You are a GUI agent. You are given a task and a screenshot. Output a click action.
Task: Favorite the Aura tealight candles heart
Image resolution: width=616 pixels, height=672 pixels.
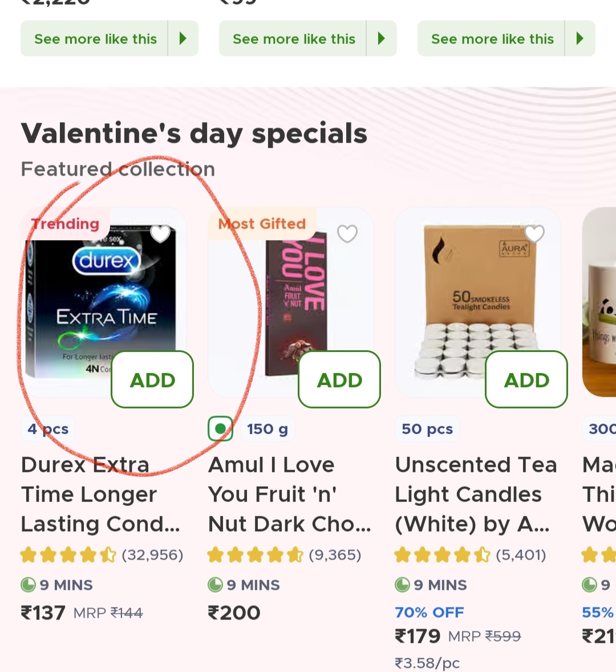(x=534, y=233)
